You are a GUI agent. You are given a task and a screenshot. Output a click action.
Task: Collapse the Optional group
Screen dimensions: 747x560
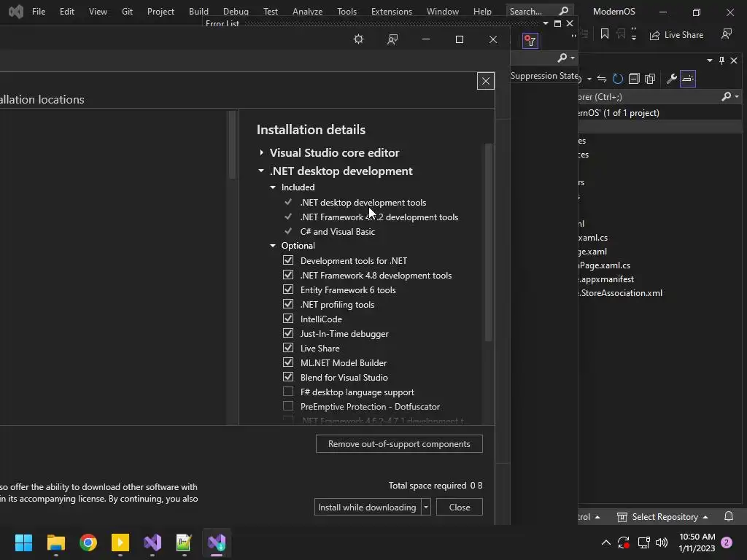pos(273,246)
